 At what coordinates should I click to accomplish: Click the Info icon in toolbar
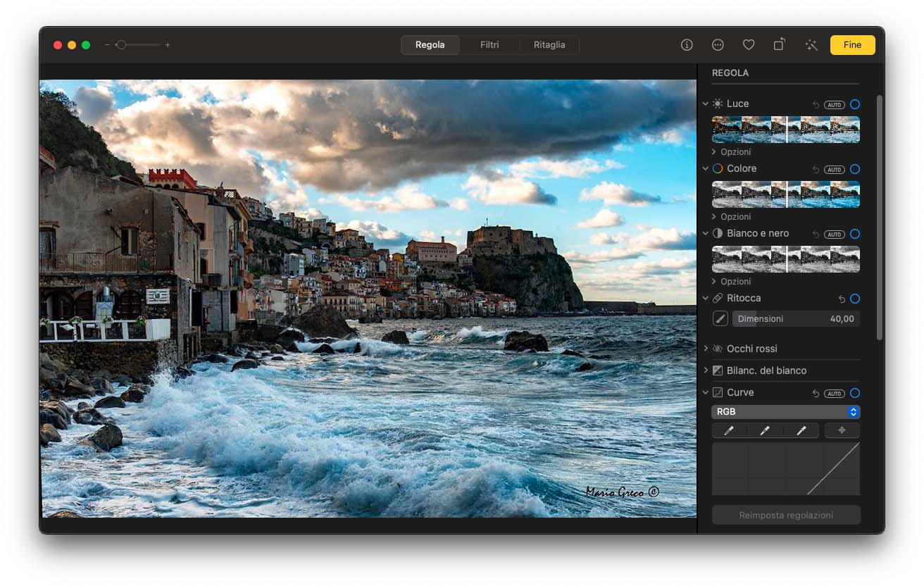tap(687, 45)
